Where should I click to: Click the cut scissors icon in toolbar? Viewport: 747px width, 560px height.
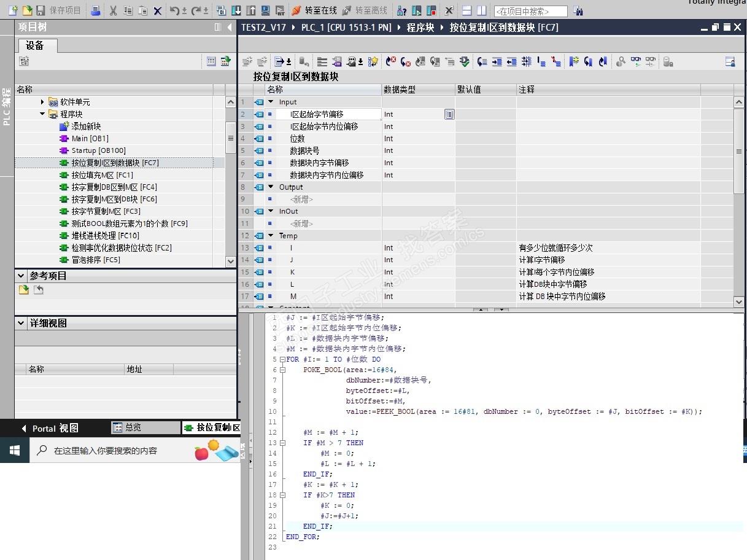click(113, 10)
